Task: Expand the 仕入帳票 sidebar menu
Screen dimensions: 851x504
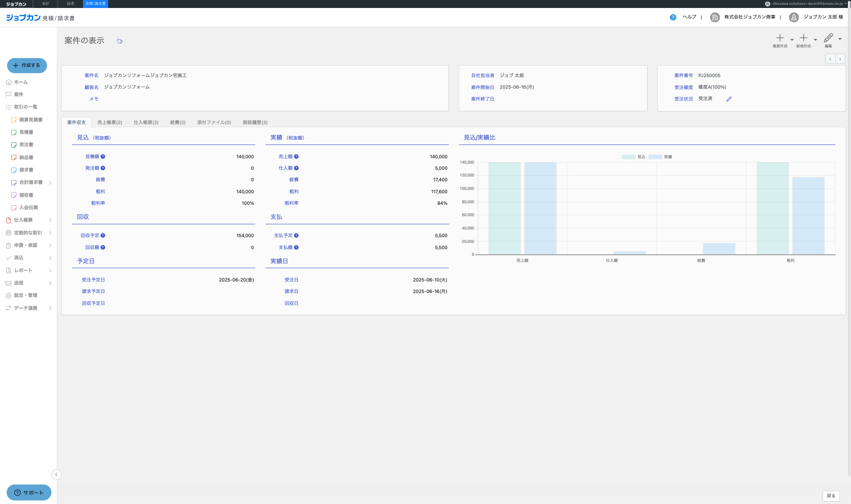Action: 50,220
